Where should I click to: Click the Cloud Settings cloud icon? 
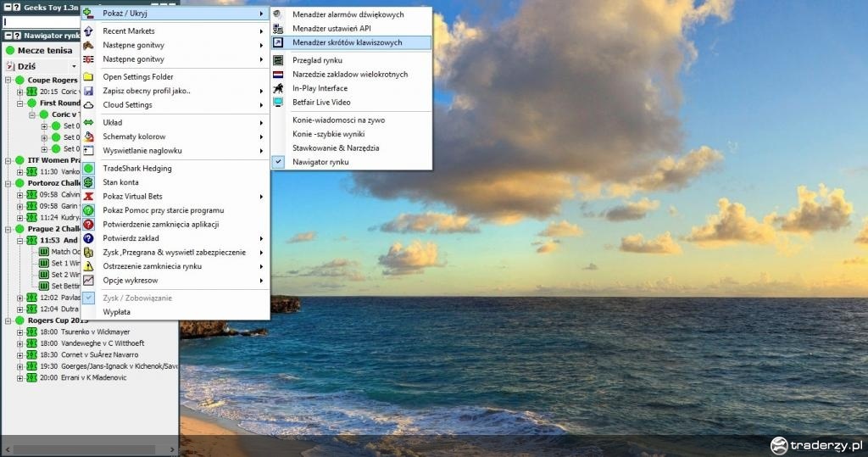point(88,104)
